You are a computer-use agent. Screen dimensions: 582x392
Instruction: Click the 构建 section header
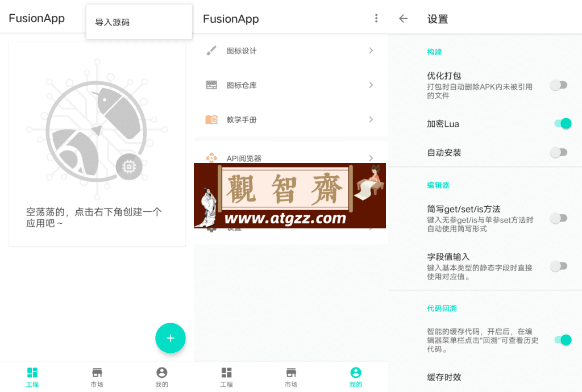434,52
